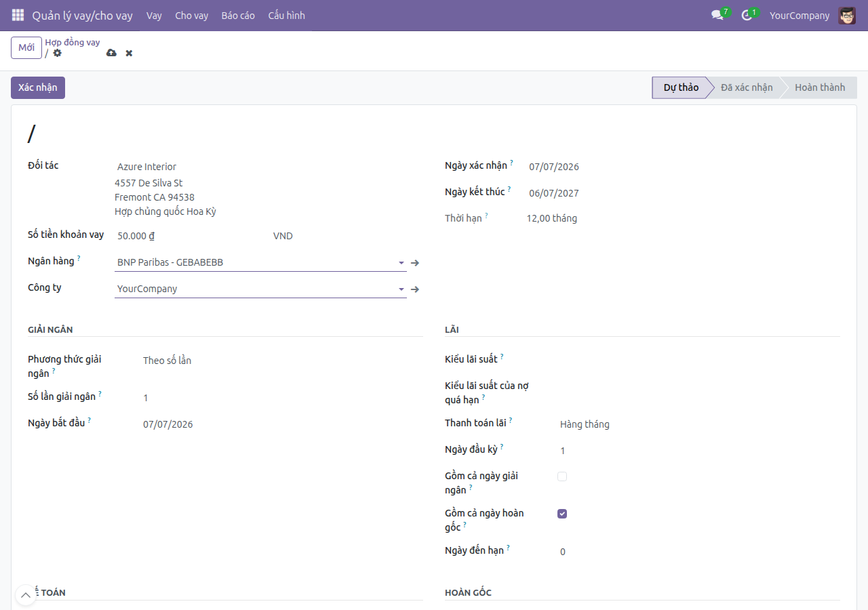
Task: Click the Mới button
Action: [x=26, y=47]
